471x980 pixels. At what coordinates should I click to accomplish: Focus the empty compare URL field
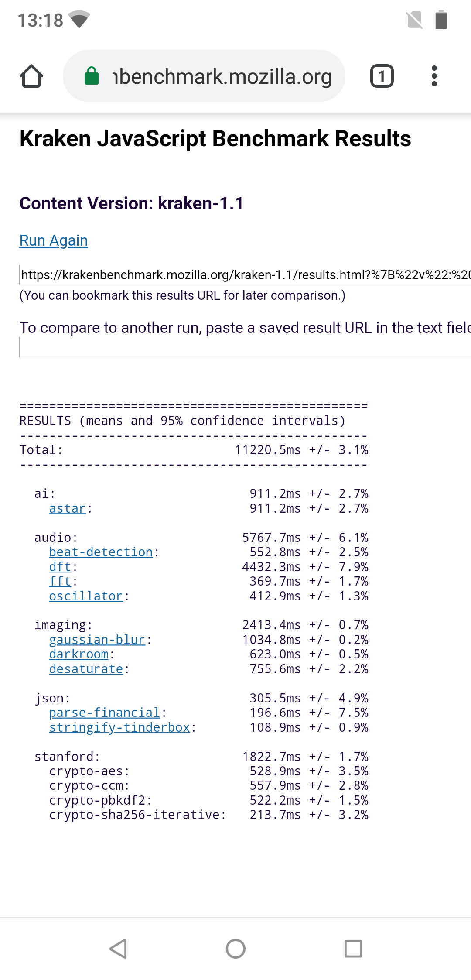(x=245, y=348)
